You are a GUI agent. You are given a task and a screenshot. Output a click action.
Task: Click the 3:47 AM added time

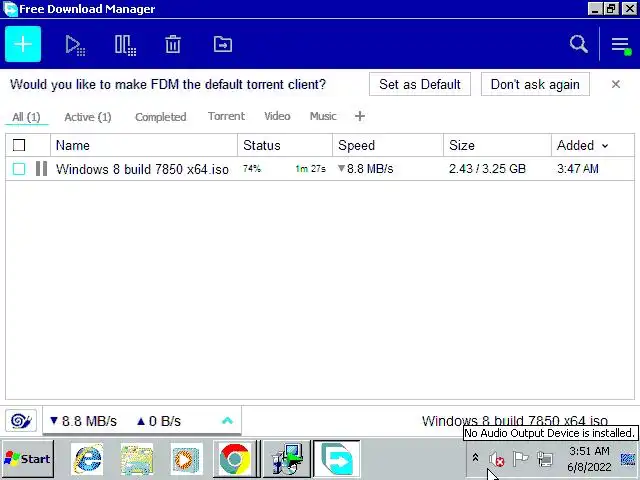(578, 169)
